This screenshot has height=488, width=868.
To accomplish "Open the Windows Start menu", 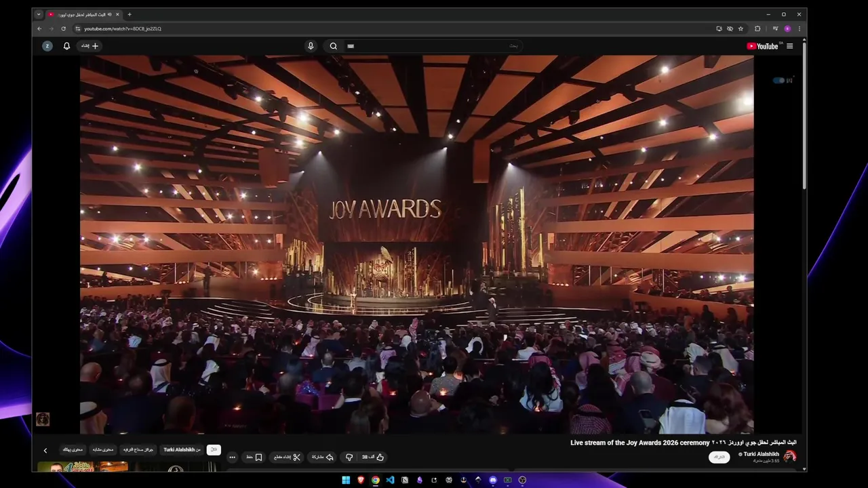I will 346,480.
